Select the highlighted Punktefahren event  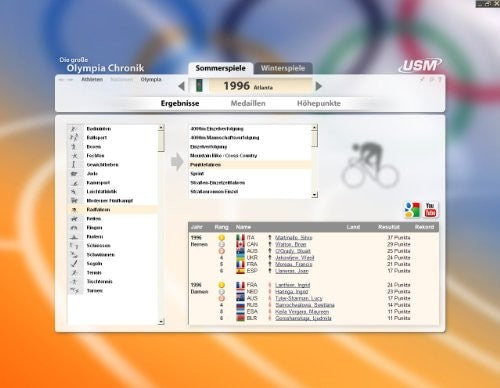point(250,165)
